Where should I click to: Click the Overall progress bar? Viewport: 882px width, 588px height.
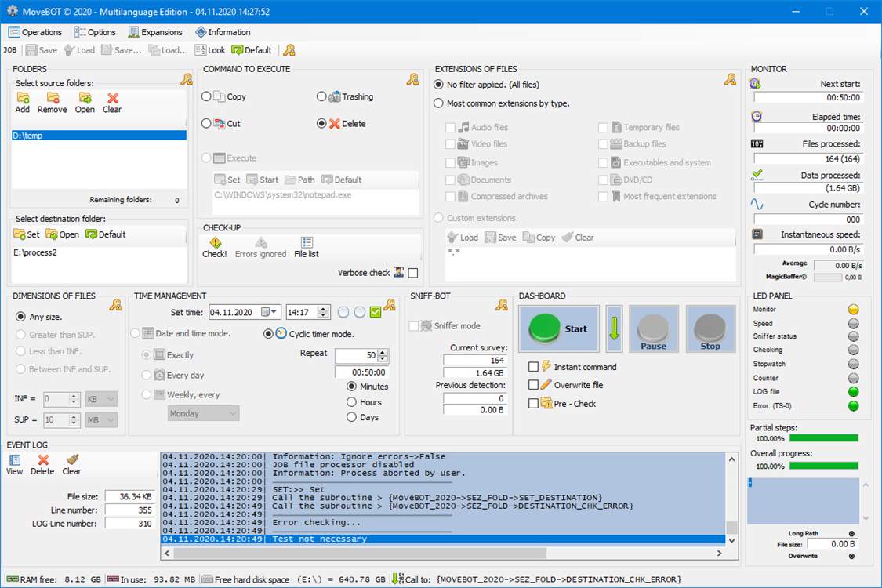coord(823,466)
